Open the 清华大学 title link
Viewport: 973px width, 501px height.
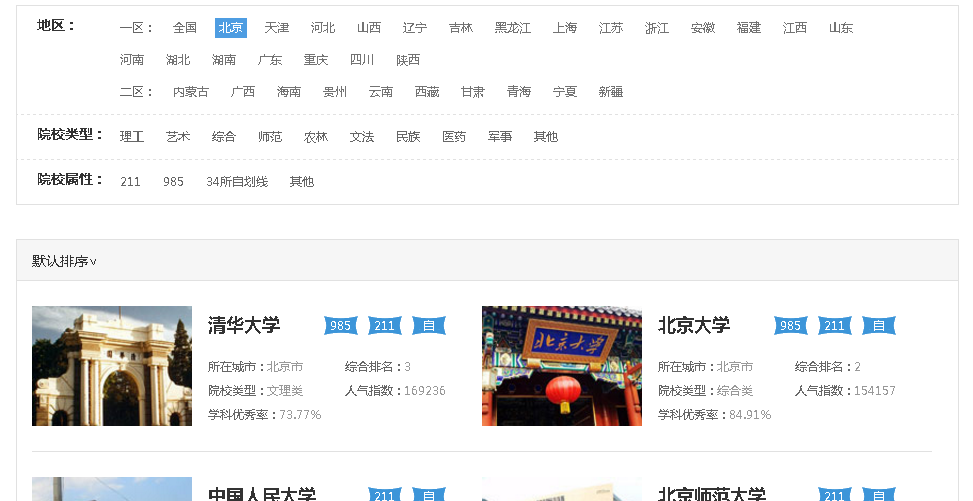tap(244, 325)
